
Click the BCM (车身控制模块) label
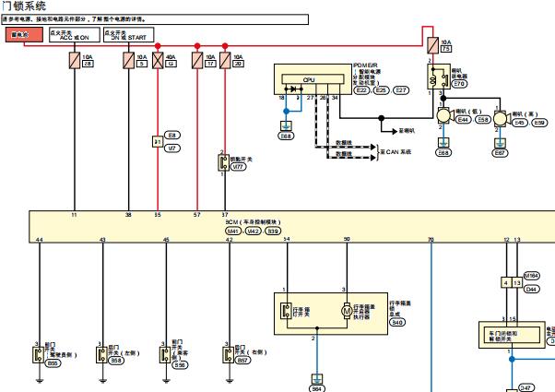(x=254, y=222)
